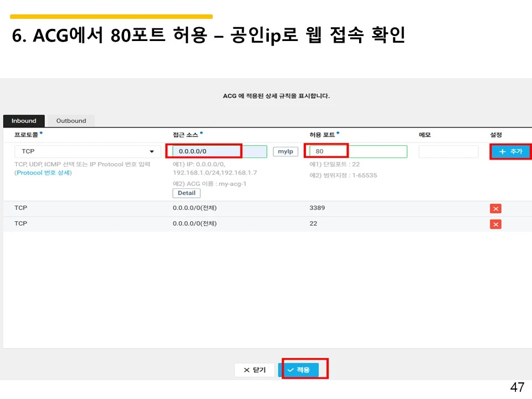Open the Detail button for ACG source
Image resolution: width=532 pixels, height=399 pixels.
[186, 193]
